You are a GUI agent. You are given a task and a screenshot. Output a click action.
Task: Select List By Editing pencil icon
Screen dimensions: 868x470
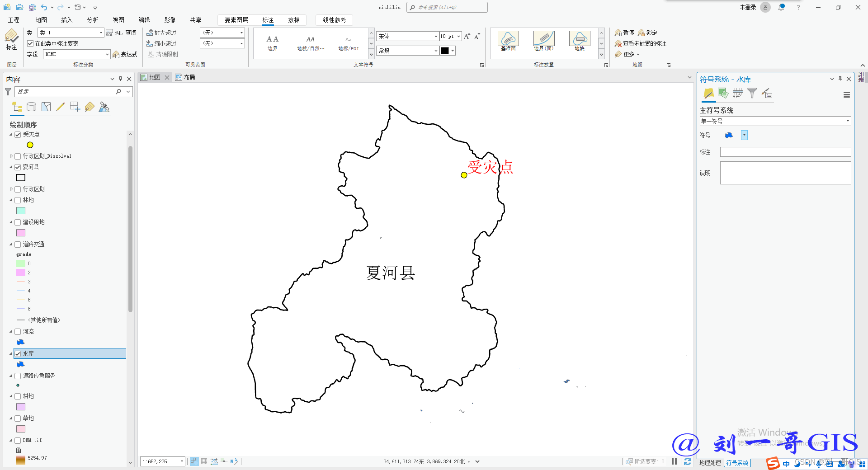tap(60, 107)
